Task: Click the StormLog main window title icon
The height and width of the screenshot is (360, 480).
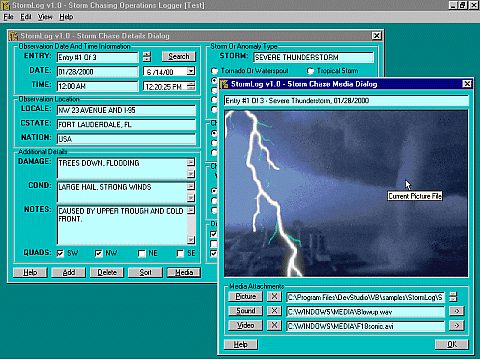Action: click(5, 5)
